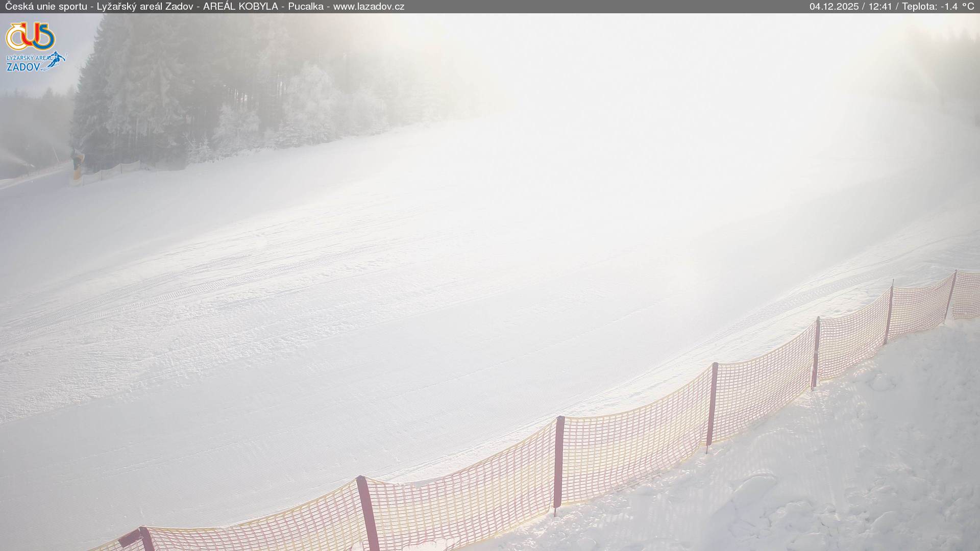This screenshot has width=980, height=551.
Task: Select the Pucalka label in the title bar
Action: tap(305, 7)
